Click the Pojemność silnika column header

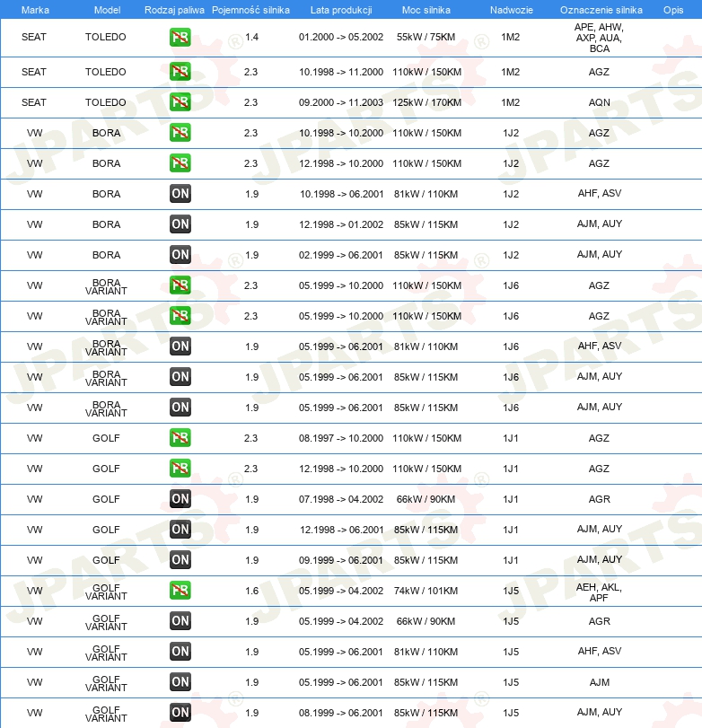tap(250, 10)
